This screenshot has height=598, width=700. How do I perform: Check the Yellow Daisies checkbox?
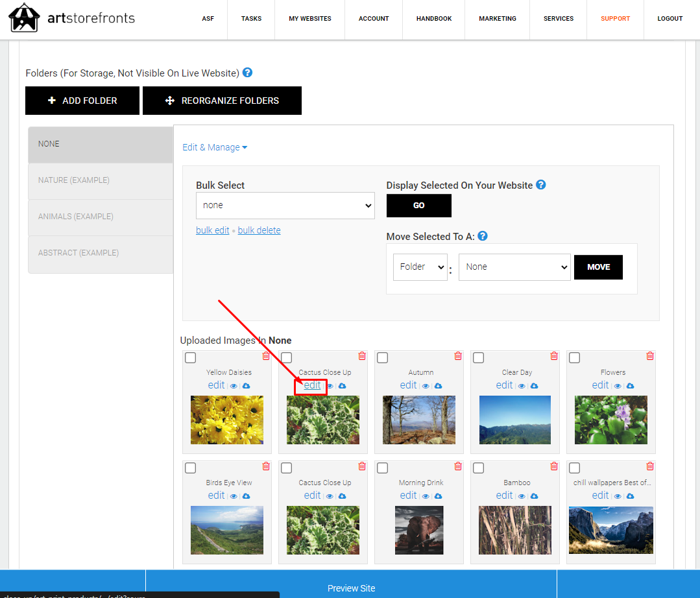pyautogui.click(x=191, y=358)
